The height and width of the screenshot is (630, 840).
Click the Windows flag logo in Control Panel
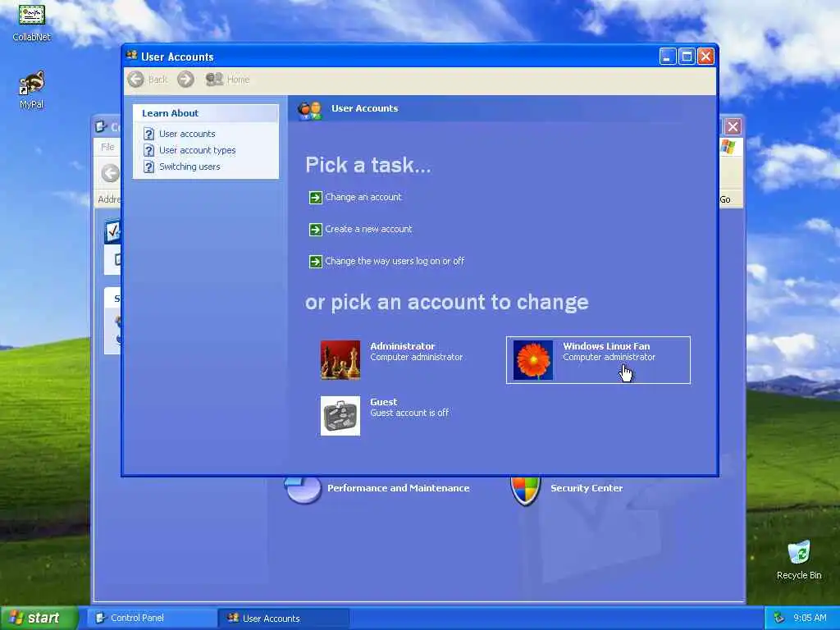tap(728, 146)
